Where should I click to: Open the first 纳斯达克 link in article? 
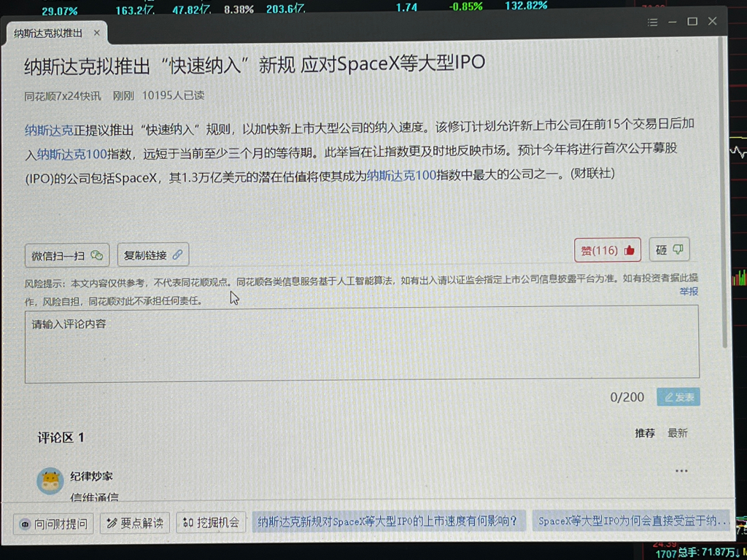49,130
